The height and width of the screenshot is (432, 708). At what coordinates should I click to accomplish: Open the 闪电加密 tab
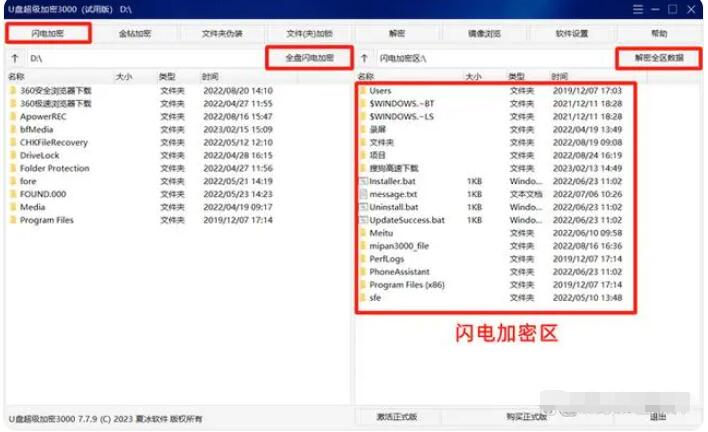click(46, 33)
